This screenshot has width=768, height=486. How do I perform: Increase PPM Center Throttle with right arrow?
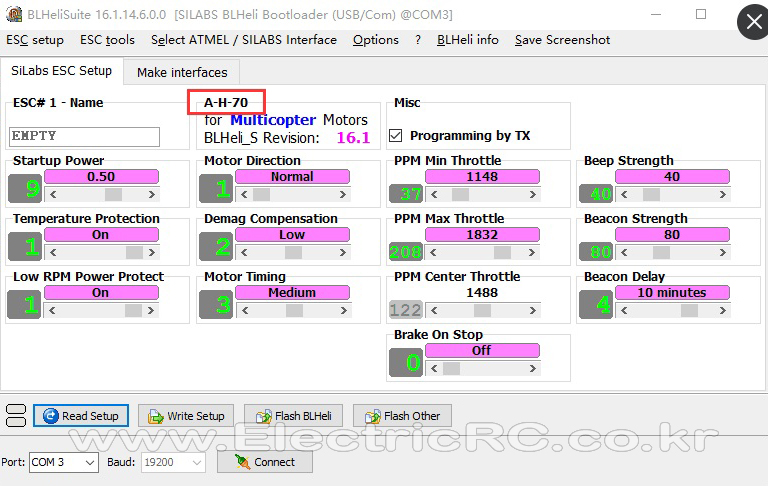point(533,310)
